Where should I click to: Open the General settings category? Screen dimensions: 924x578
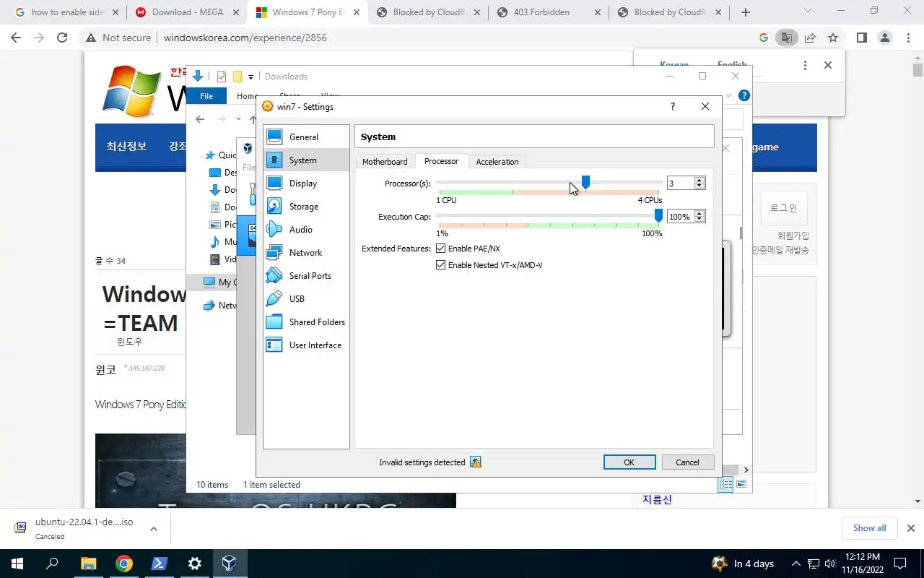pos(306,137)
